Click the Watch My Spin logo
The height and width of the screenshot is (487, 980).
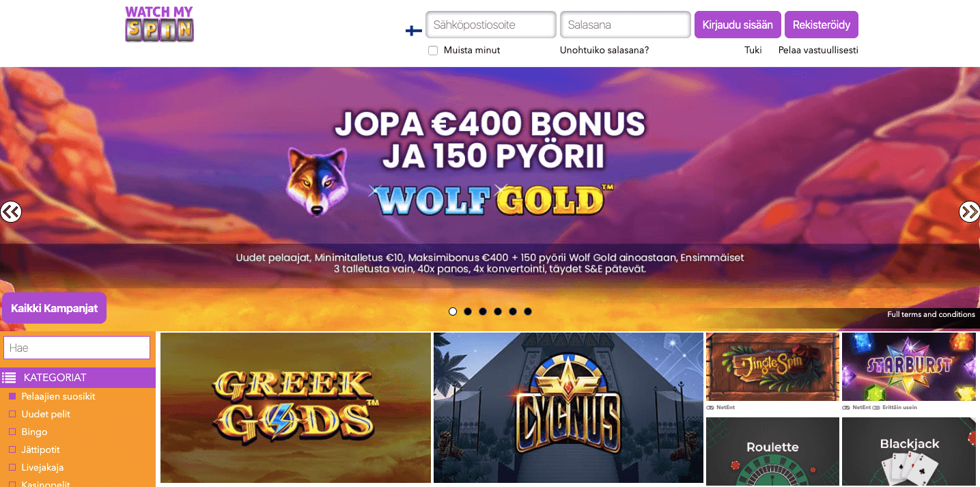[x=159, y=24]
